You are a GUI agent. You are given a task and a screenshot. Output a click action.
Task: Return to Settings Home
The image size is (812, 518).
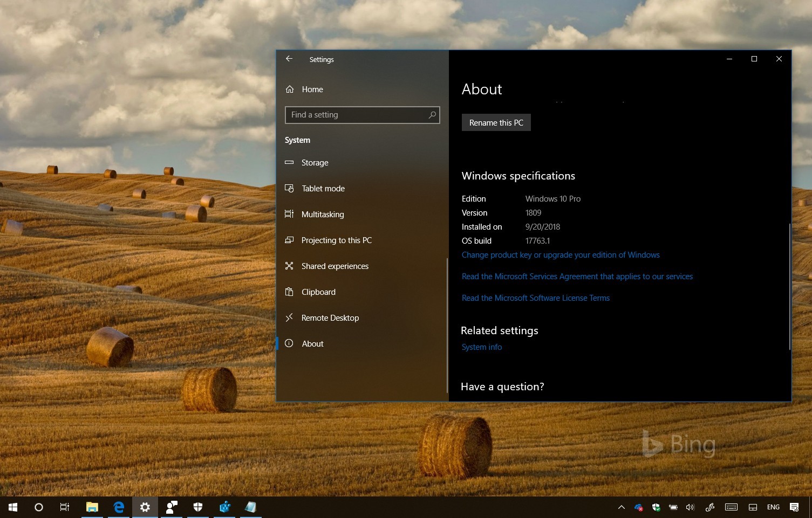(312, 89)
